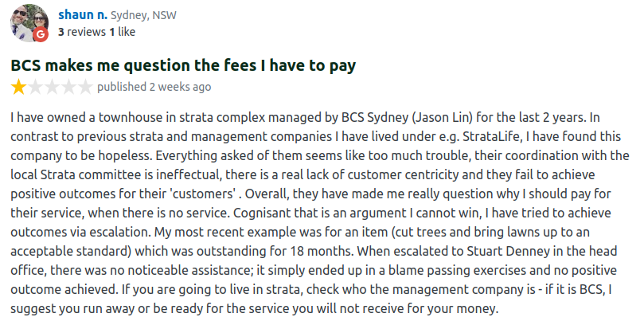Open shaun n.'s profile picture
Viewport: 644px width, 321px height.
(x=28, y=23)
